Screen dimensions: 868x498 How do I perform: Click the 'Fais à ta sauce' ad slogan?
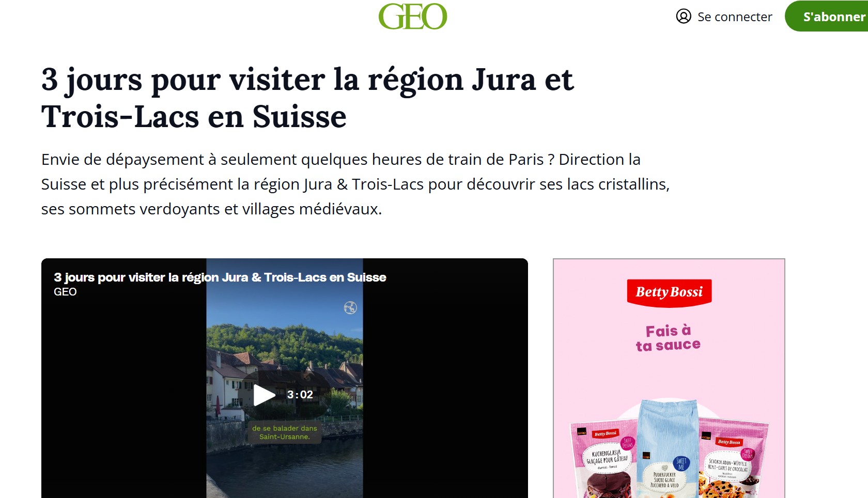coord(668,338)
